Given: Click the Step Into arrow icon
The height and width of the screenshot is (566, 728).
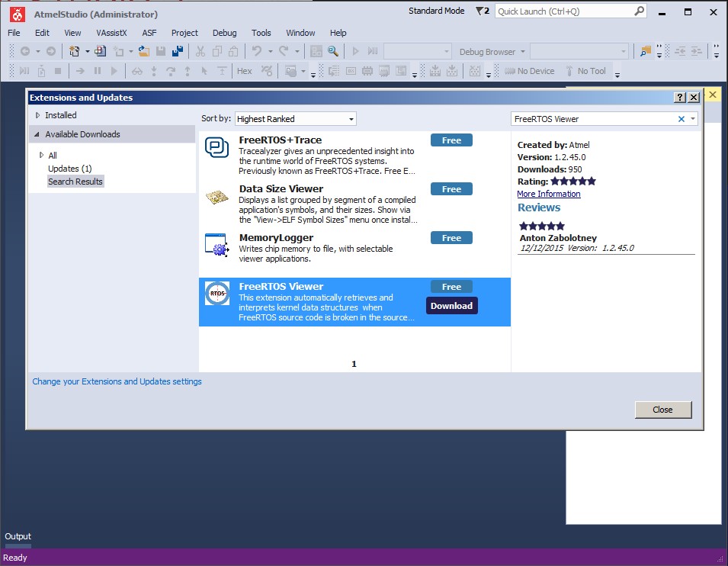Looking at the screenshot, I should pos(154,71).
